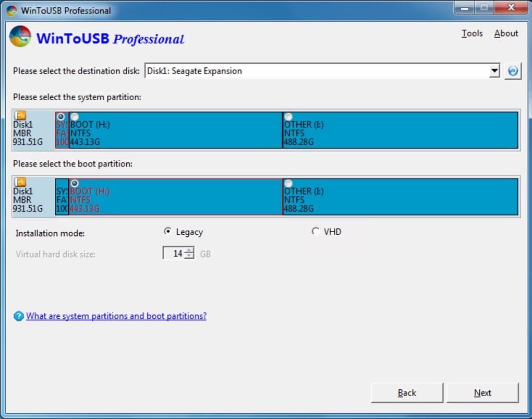Minimize the WinToUSB window
Image resolution: width=532 pixels, height=419 pixels.
pos(464,8)
